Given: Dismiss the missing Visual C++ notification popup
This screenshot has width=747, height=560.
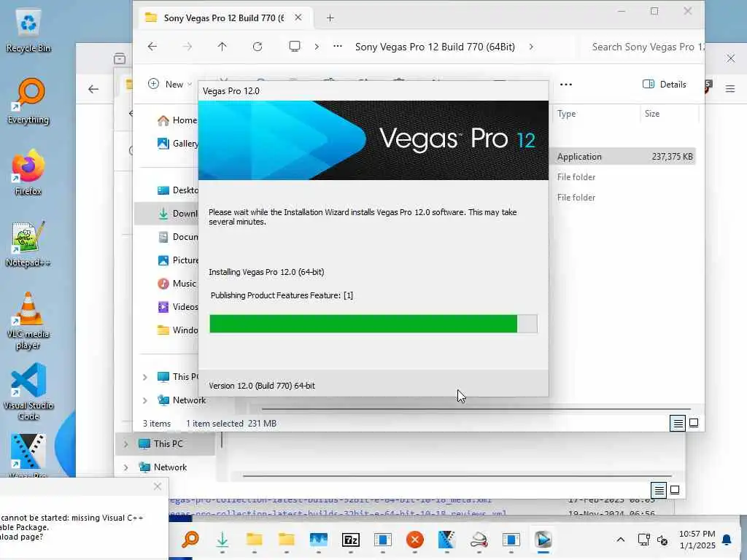Looking at the screenshot, I should click(158, 486).
